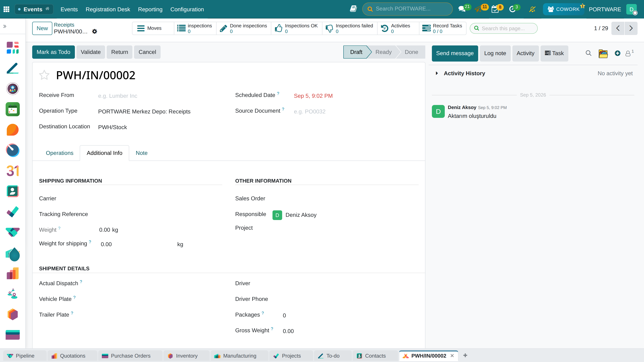
Task: Open the followers icon in chatter
Action: click(x=629, y=53)
